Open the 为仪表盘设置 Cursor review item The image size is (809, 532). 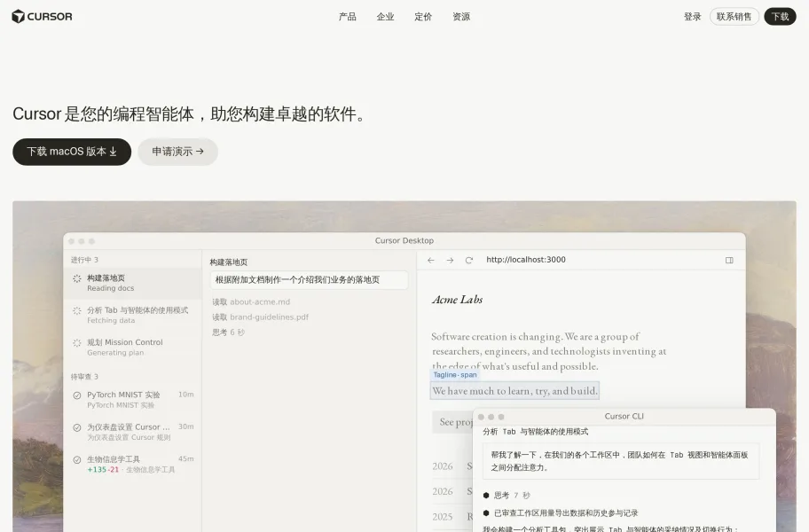tap(132, 432)
